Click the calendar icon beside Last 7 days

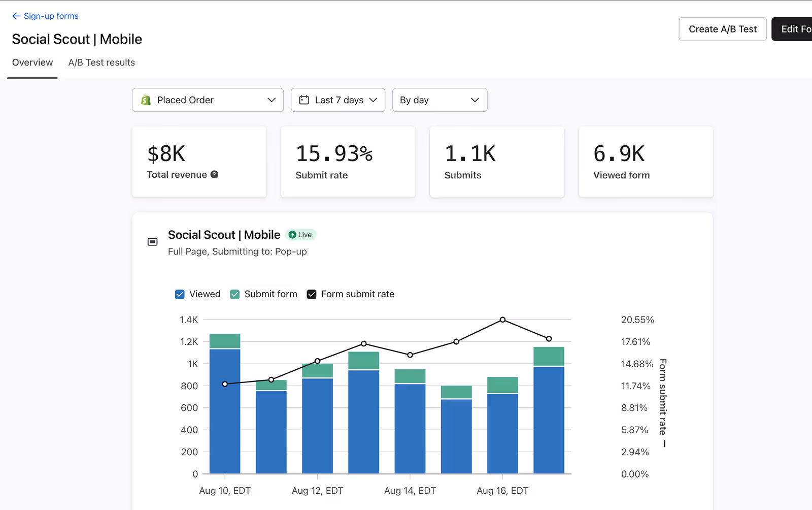coord(303,100)
